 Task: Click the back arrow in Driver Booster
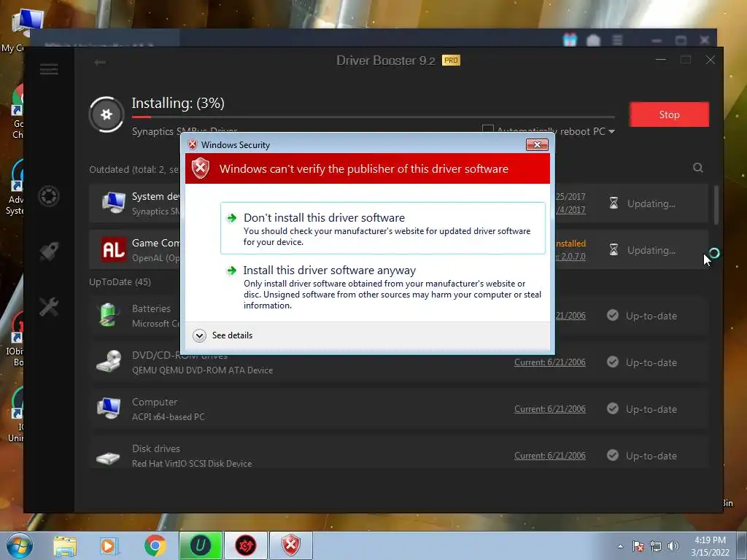[100, 63]
